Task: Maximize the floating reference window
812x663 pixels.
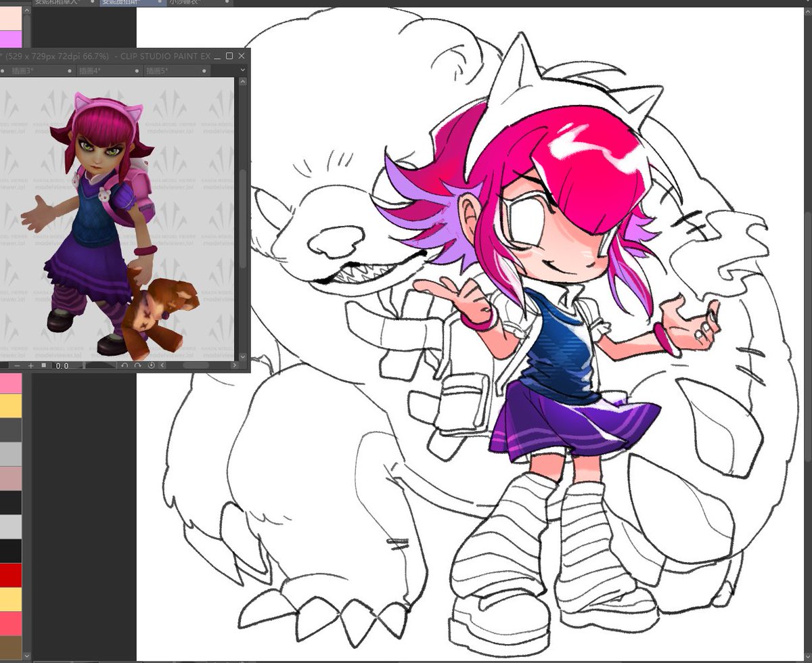Action: pyautogui.click(x=229, y=56)
